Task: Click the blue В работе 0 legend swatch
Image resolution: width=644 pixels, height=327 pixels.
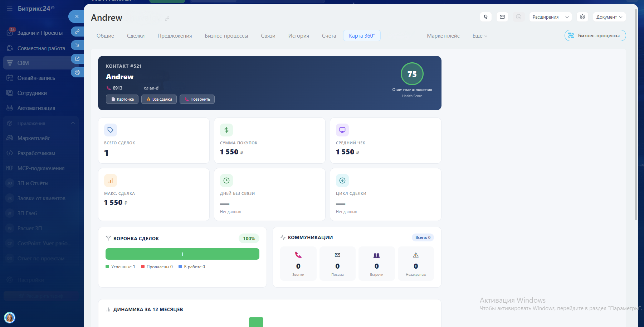Action: (x=180, y=266)
